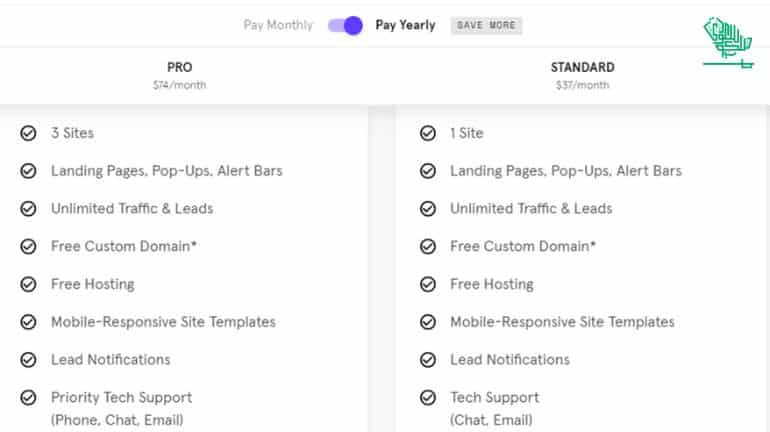Viewport: 770px width, 432px height.
Task: Toggle the Pay Monthly/Yearly billing switch
Action: pos(345,26)
